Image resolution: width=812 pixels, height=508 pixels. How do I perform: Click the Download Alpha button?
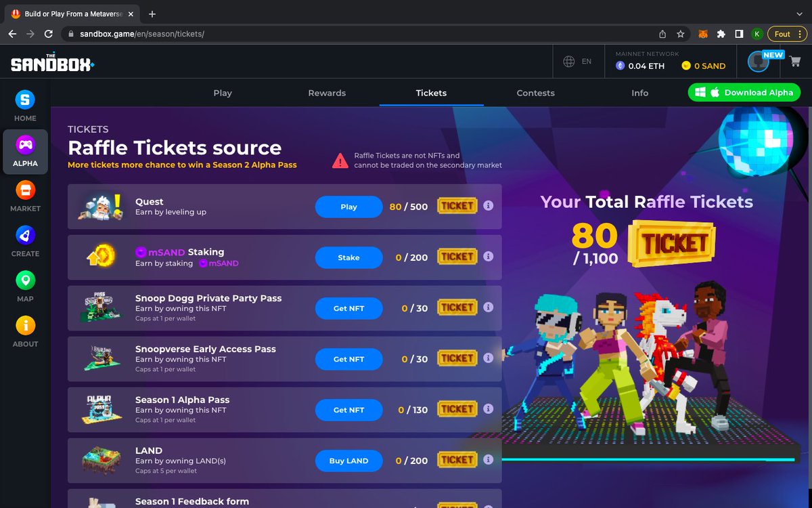point(744,93)
